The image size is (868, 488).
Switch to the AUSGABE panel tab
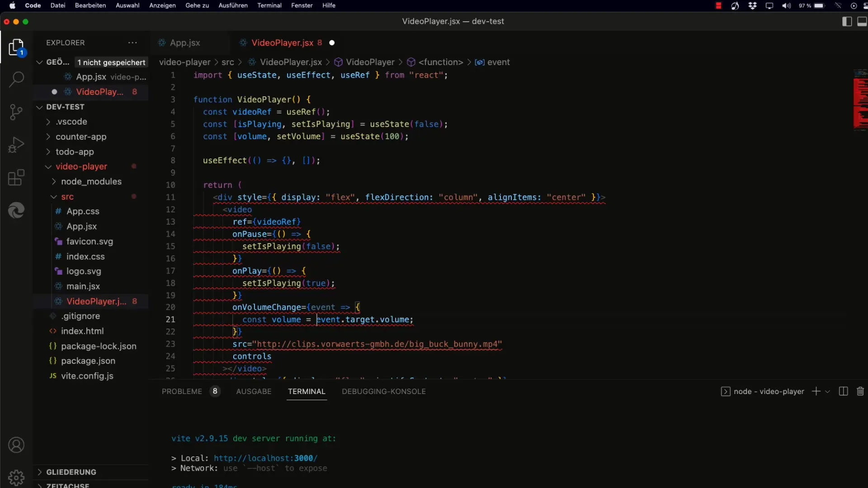(x=254, y=391)
